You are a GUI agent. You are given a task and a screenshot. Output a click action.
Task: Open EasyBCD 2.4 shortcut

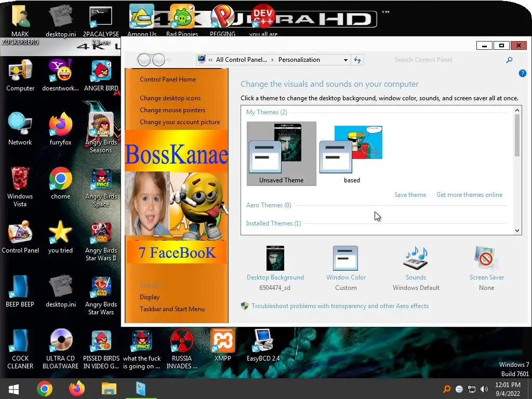[x=263, y=344]
